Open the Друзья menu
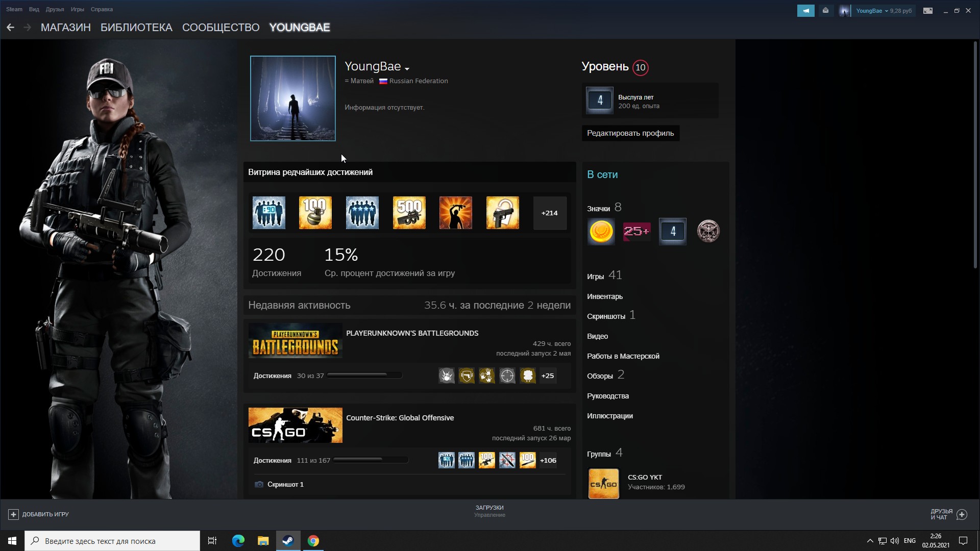Image resolution: width=980 pixels, height=551 pixels. tap(55, 9)
